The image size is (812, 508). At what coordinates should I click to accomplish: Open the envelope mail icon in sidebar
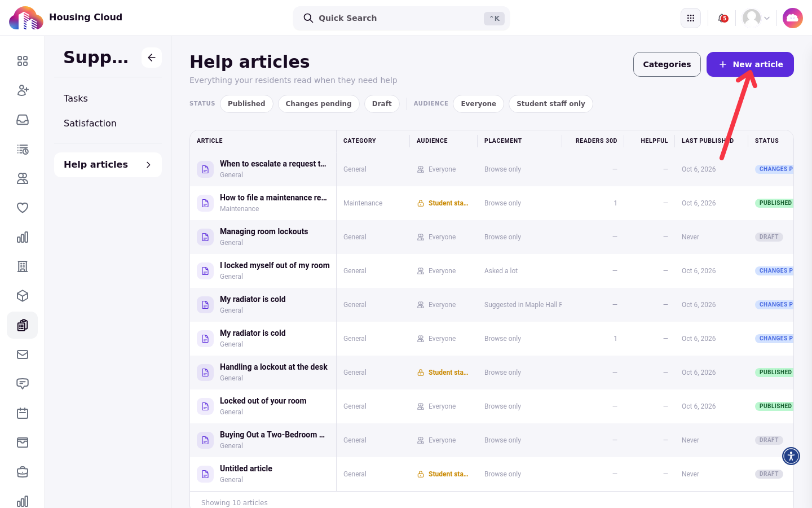click(23, 354)
